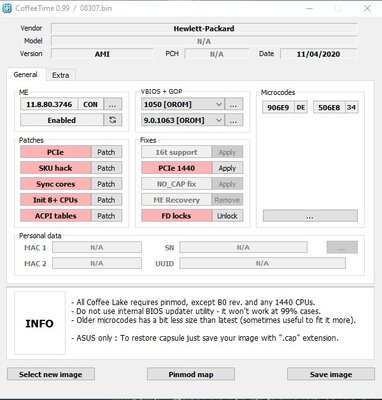
Task: Expand the VBIOS 1050 [OROM] dropdown
Action: 219,104
